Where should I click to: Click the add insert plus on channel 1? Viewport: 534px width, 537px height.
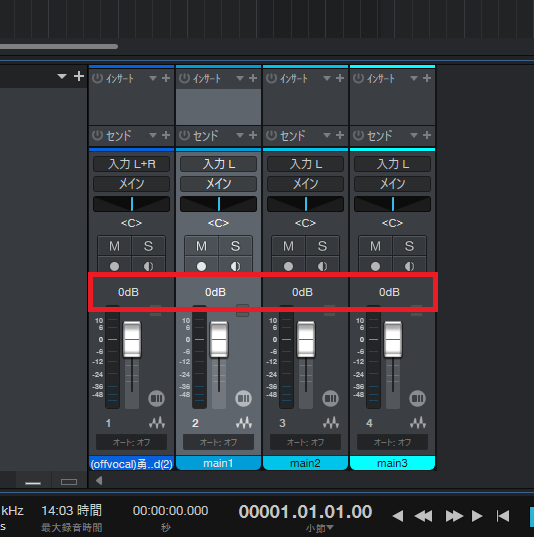coord(166,78)
